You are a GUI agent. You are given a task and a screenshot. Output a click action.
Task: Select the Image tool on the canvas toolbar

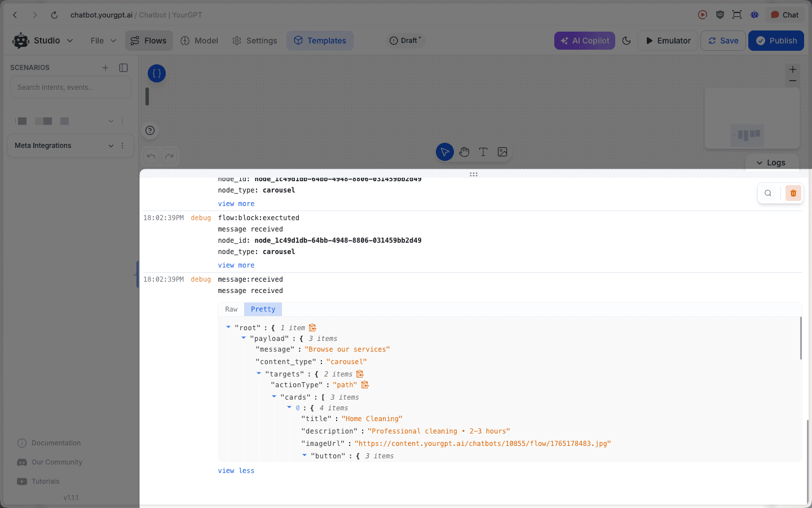[502, 151]
